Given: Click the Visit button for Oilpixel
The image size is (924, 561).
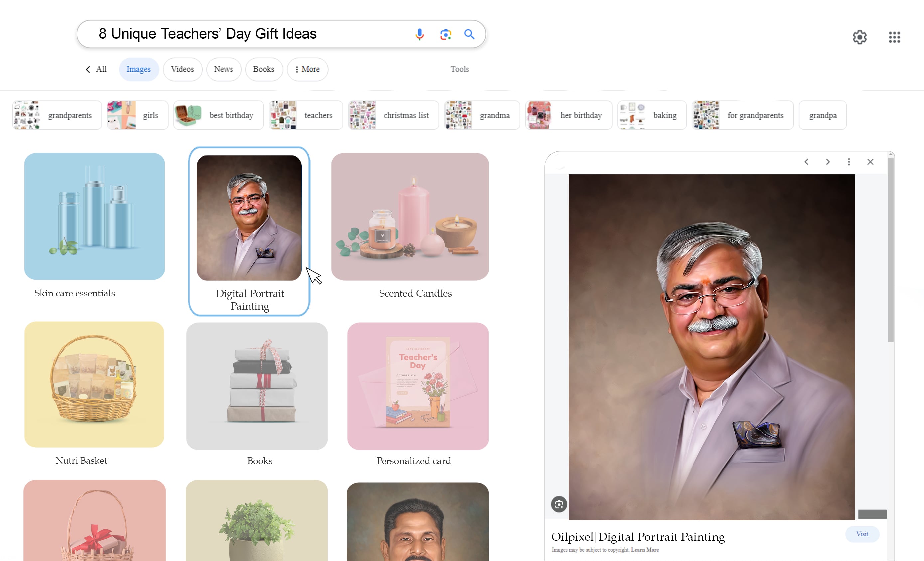Looking at the screenshot, I should pyautogui.click(x=862, y=534).
